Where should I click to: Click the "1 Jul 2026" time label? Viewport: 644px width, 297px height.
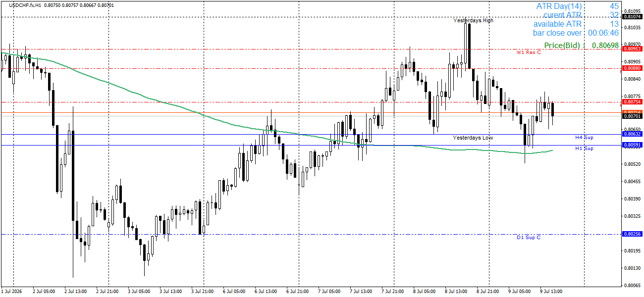[12, 292]
